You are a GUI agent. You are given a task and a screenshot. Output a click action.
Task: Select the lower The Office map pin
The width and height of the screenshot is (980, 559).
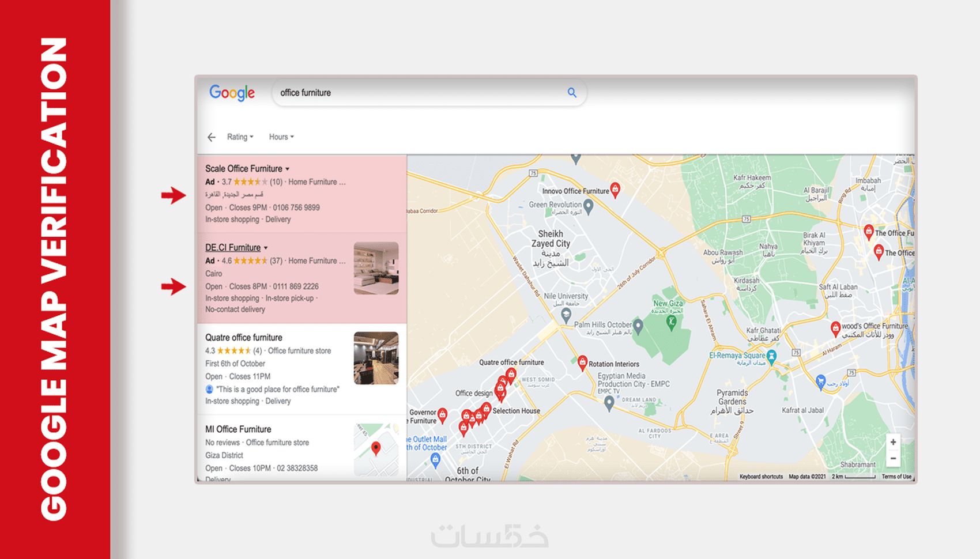[x=879, y=252]
